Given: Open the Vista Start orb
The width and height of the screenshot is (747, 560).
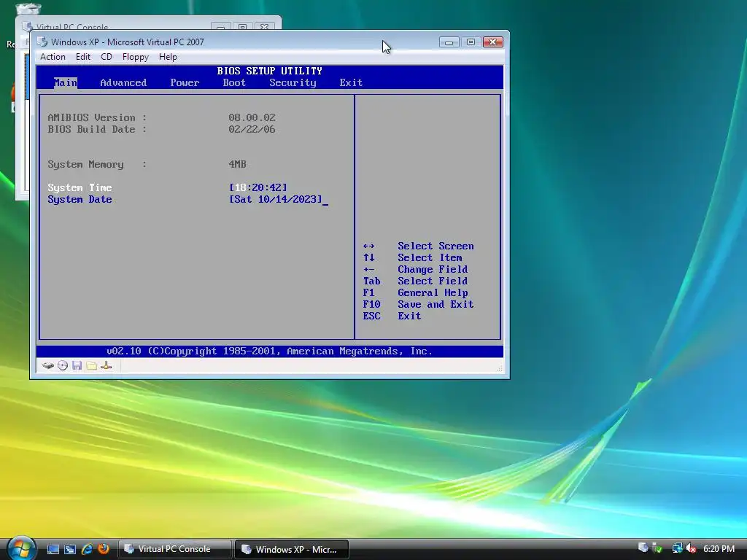Looking at the screenshot, I should tap(21, 548).
